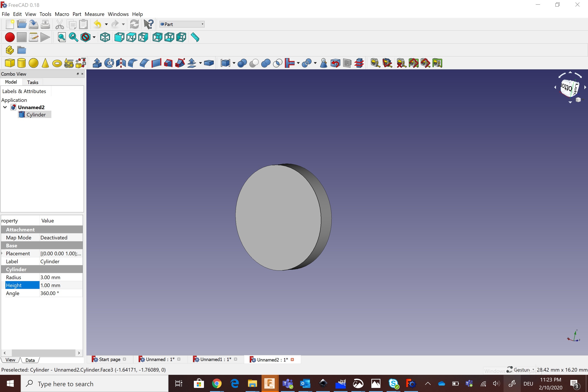
Task: Select Cylinder in the model tree
Action: point(36,115)
